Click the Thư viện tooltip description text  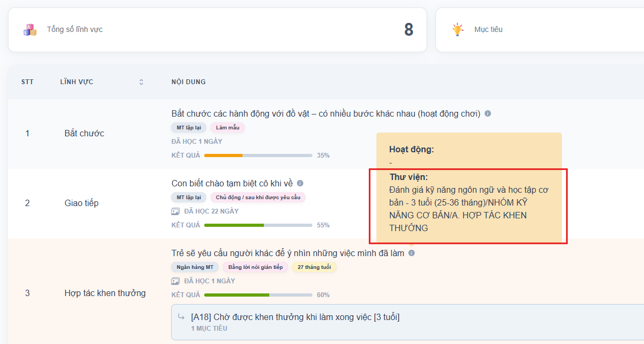[469, 209]
